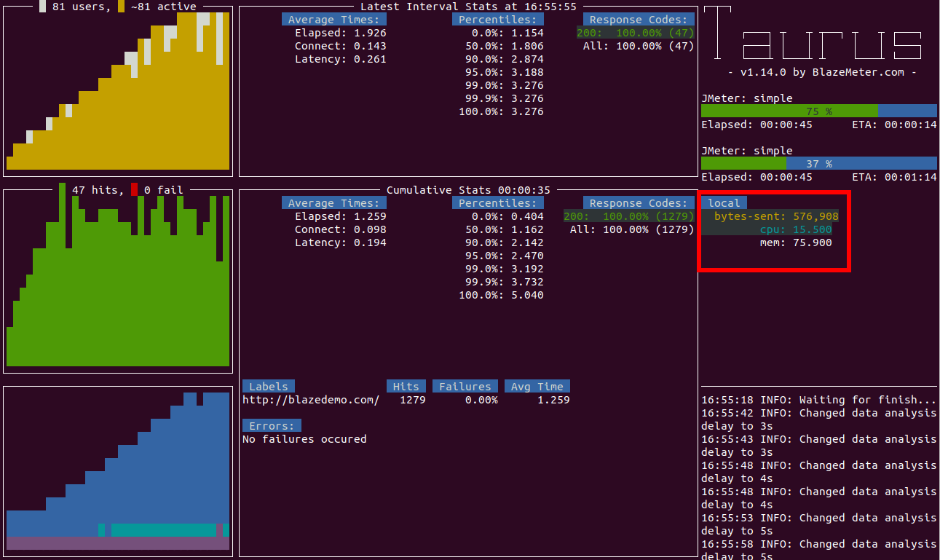Click the 16:55:53 INFO log line
Image resolution: width=940 pixels, height=560 pixels.
[x=819, y=524]
